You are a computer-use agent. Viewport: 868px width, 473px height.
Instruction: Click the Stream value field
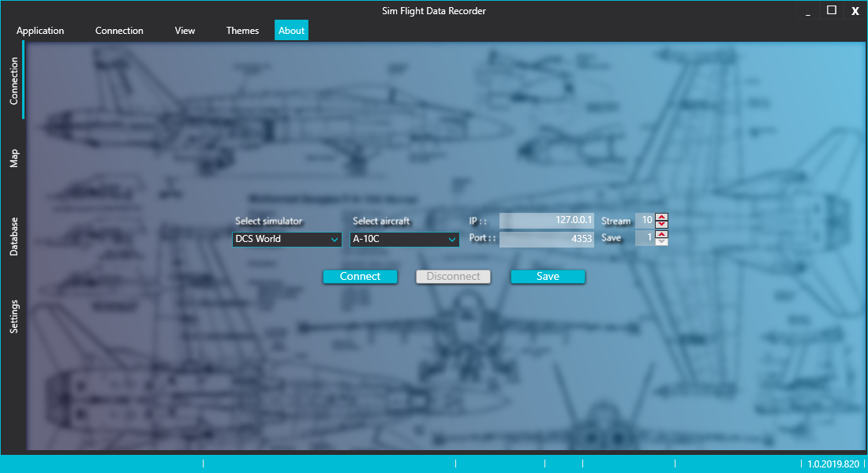coord(645,221)
